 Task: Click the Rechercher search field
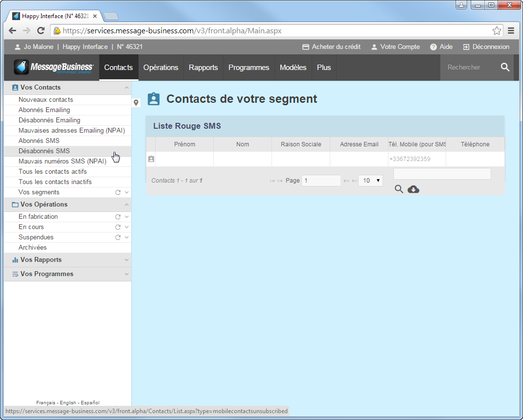(470, 68)
